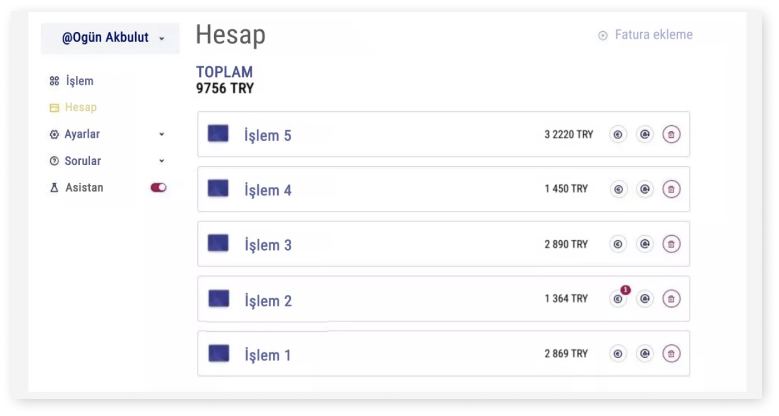Open the İşlem 4 title link
The width and height of the screenshot is (779, 416).
268,190
